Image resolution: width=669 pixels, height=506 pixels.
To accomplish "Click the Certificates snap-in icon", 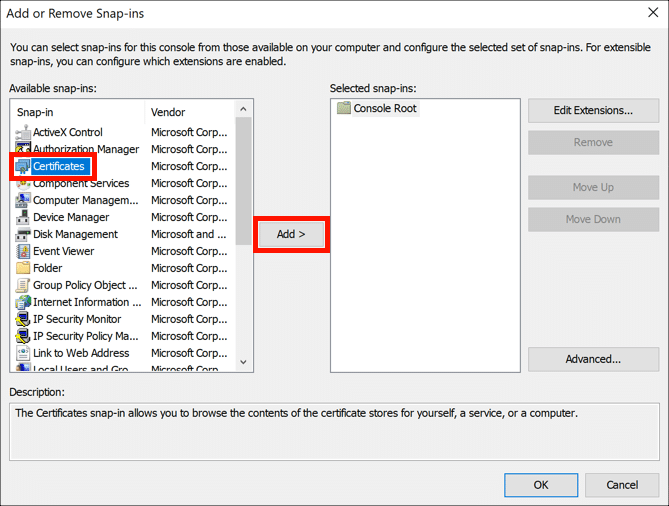I will click(x=24, y=166).
